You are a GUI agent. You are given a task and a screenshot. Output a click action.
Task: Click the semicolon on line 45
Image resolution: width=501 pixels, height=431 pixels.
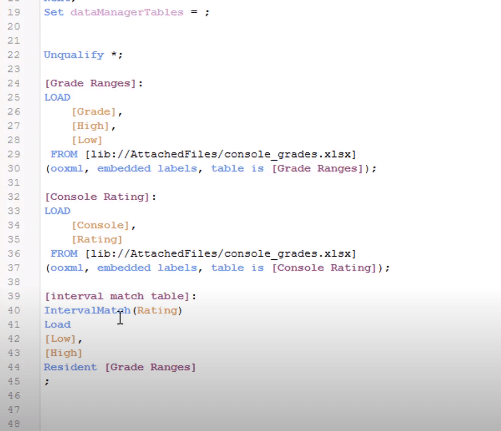47,382
